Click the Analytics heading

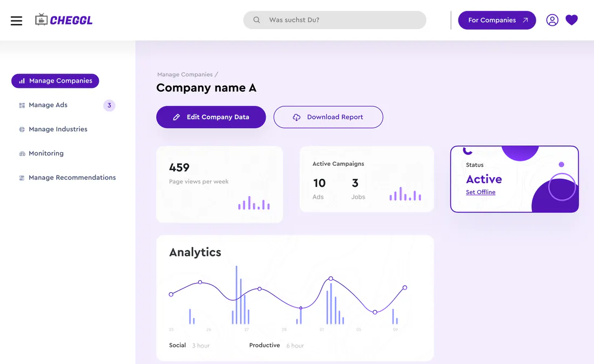pyautogui.click(x=195, y=252)
